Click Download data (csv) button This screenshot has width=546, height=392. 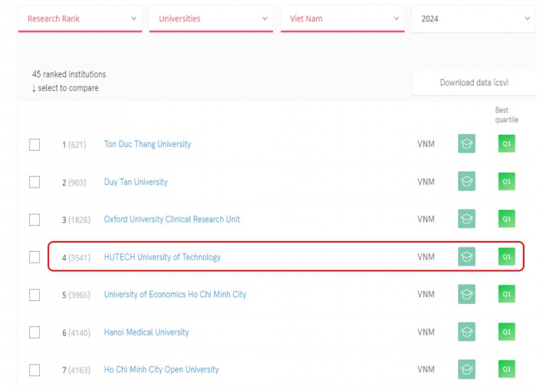474,83
